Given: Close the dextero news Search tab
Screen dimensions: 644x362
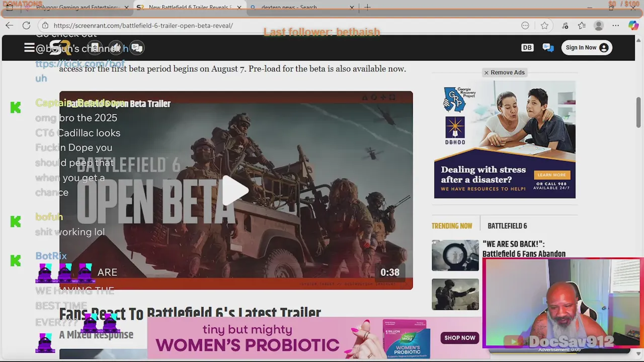Looking at the screenshot, I should pyautogui.click(x=352, y=8).
